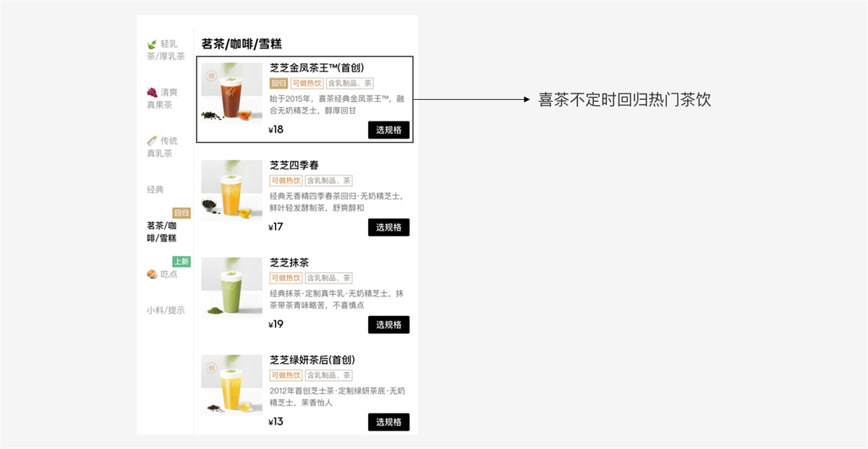Open the 小料/提示 section
Viewport: 868px width, 449px height.
[x=165, y=311]
